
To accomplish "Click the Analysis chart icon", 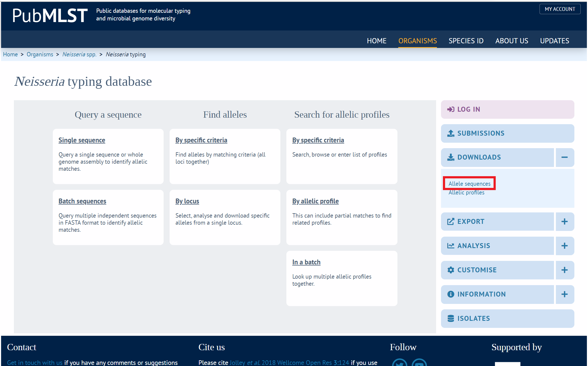I will pos(451,246).
